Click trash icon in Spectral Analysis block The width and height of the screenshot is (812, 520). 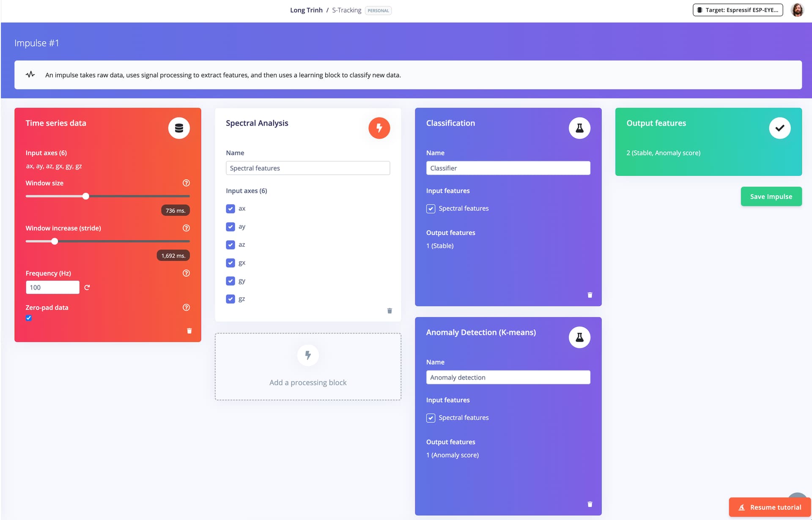click(390, 311)
